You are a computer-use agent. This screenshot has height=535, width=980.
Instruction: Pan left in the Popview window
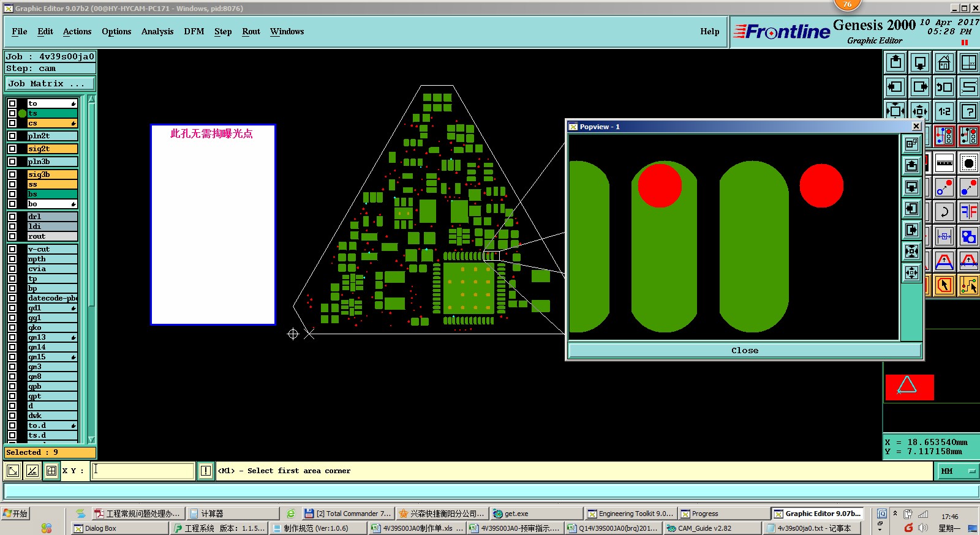pos(912,208)
